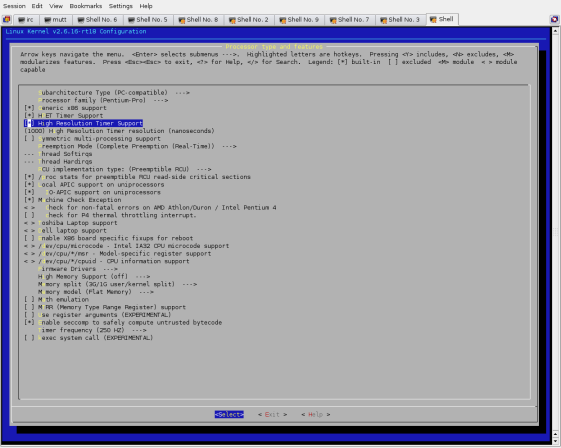Expand Preemption Mode submenu entry

pos(137,146)
